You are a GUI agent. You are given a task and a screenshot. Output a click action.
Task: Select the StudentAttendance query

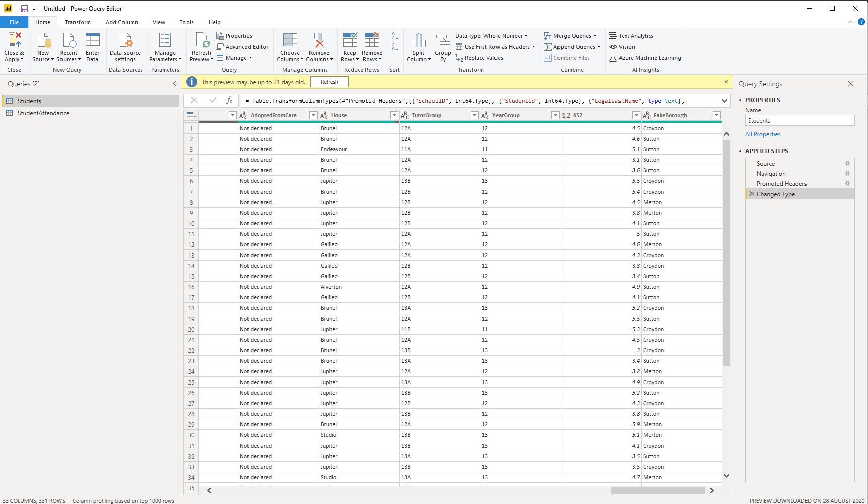[90, 113]
